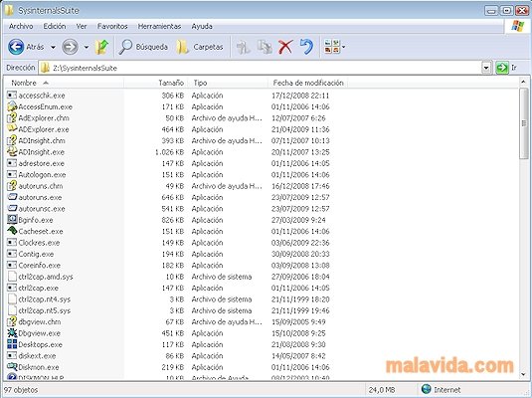Open the Views toolbar button
This screenshot has height=398, width=532.
pyautogui.click(x=332, y=47)
